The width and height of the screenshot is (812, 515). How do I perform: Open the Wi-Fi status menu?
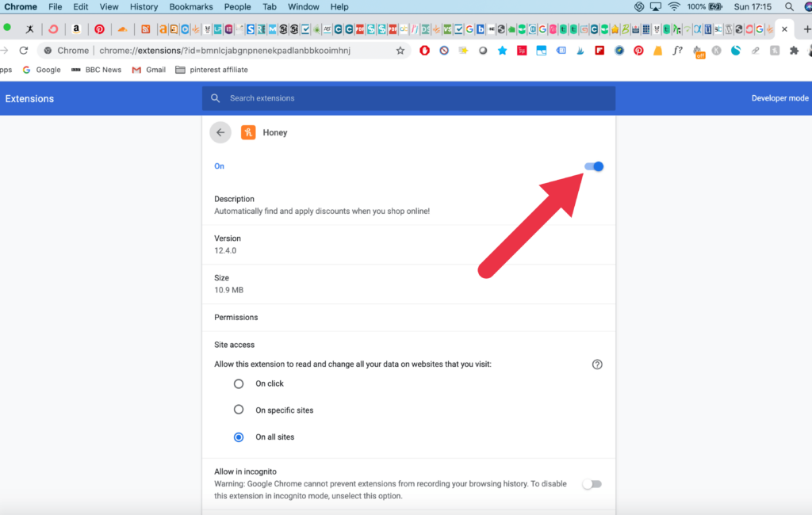pos(674,6)
